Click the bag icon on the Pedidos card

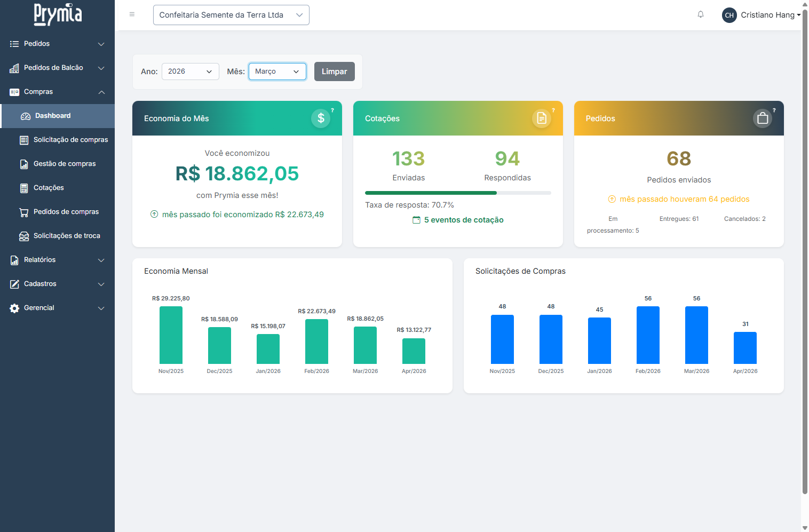(762, 118)
